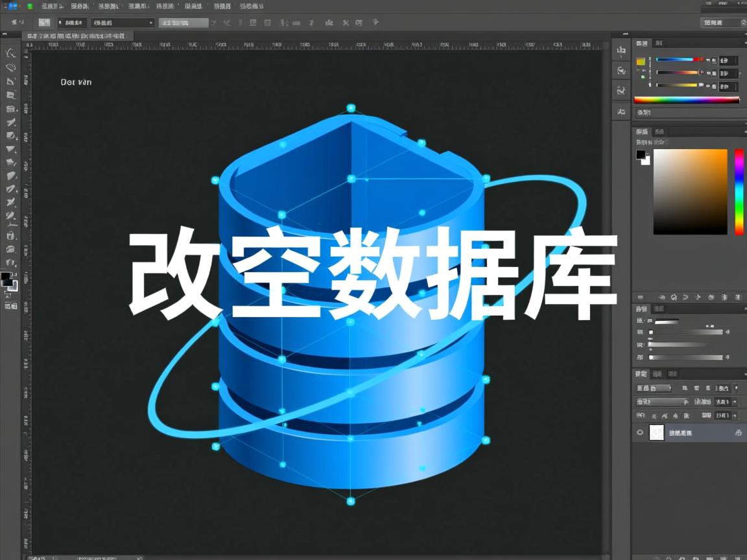Select the topmost tool in the left toolbox
This screenshot has width=747, height=560.
coord(10,53)
